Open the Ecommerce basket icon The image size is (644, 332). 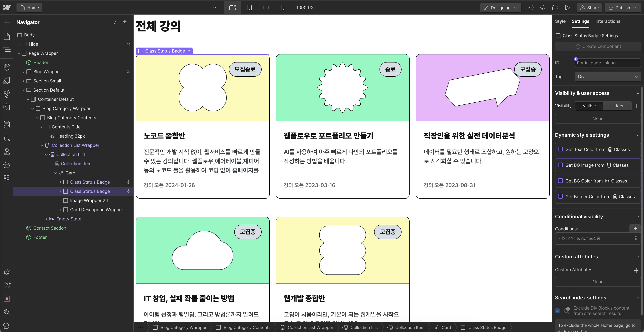[x=7, y=165]
